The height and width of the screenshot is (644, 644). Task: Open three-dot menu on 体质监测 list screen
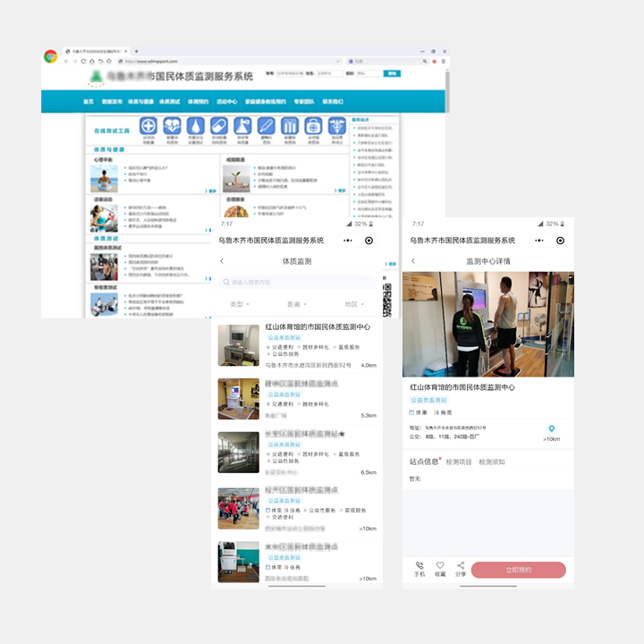pyautogui.click(x=346, y=241)
